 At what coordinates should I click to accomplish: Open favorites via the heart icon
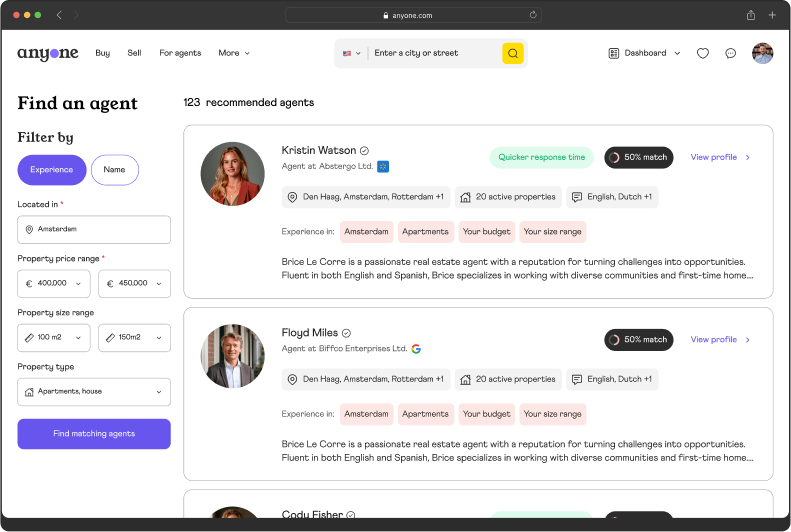click(703, 53)
